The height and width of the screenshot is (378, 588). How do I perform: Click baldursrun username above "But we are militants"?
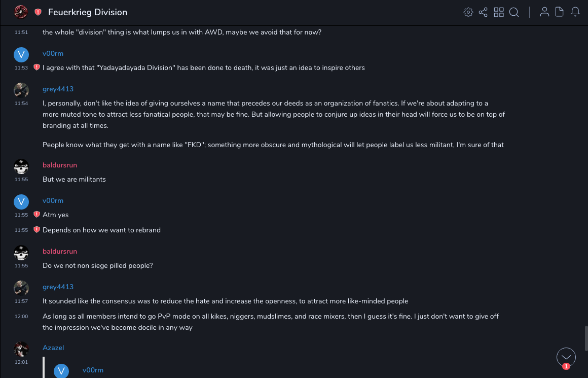point(60,165)
